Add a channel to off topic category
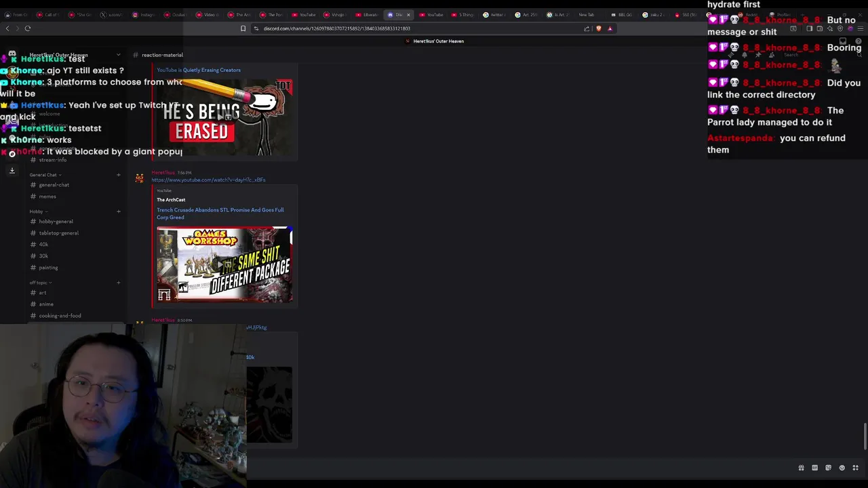This screenshot has height=488, width=868. pos(118,283)
